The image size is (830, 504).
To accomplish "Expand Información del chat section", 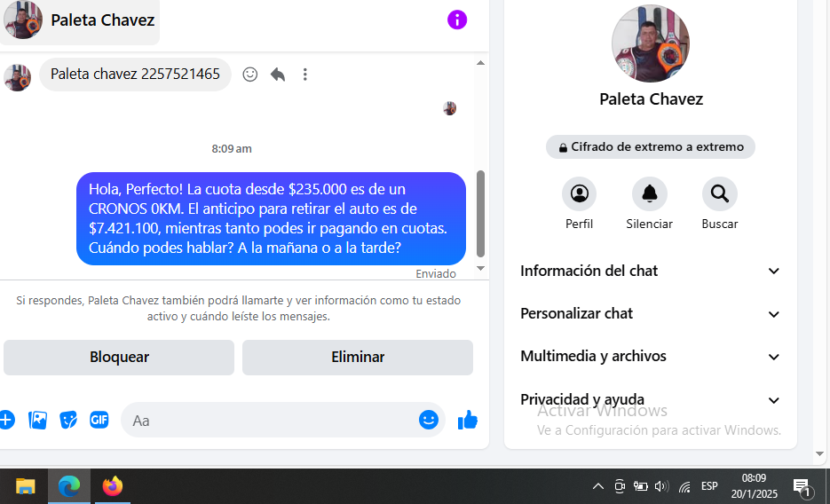I will pyautogui.click(x=650, y=271).
